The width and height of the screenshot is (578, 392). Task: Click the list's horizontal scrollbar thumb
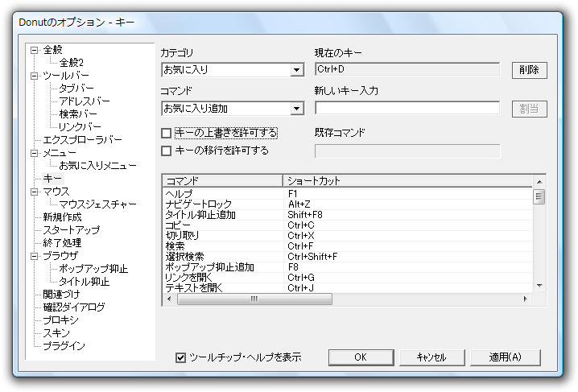[x=254, y=299]
